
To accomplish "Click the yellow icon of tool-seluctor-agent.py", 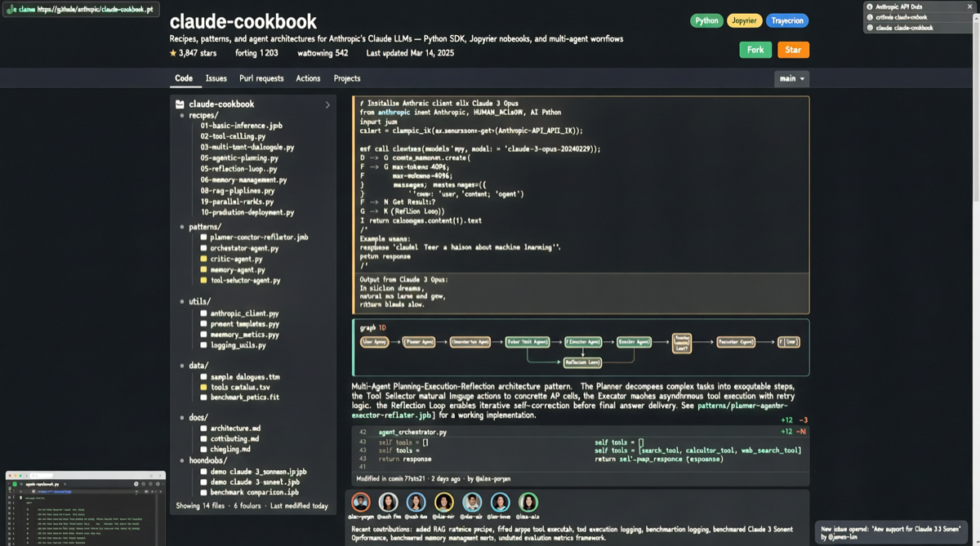I will pyautogui.click(x=203, y=280).
